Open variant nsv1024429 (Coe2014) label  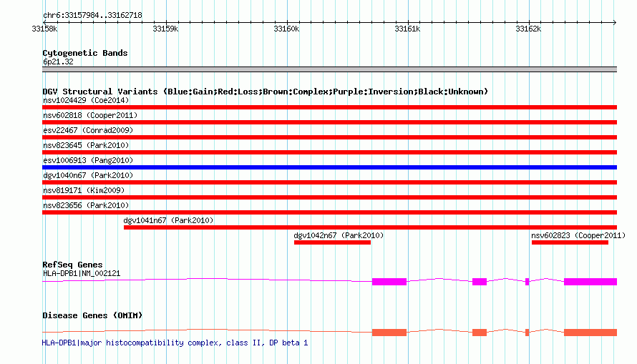(x=86, y=100)
